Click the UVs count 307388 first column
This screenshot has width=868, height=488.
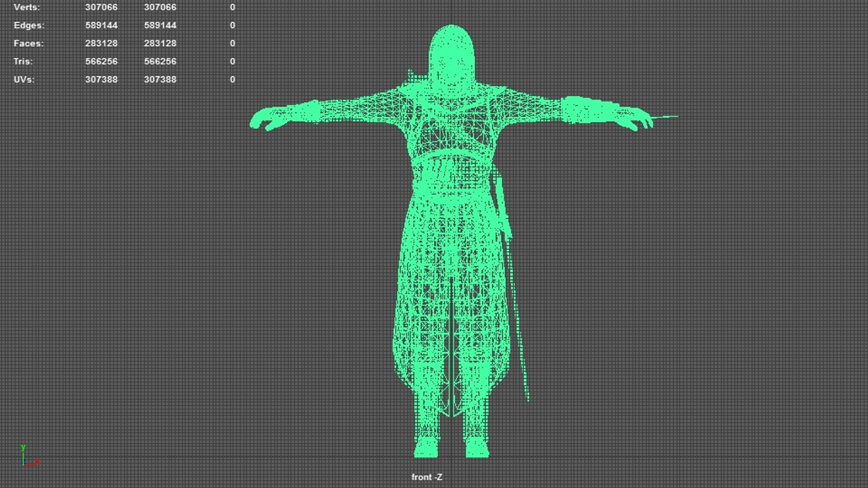(101, 80)
